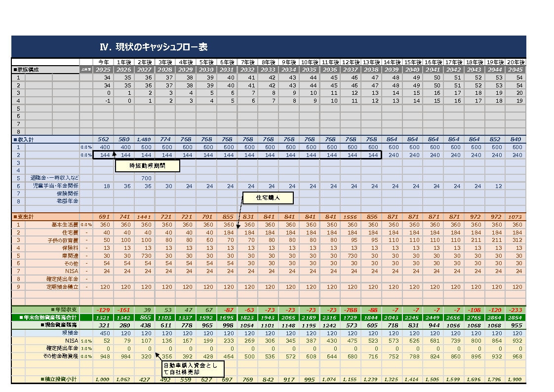The width and height of the screenshot is (554, 392).
Task: Select the -233 annual balance cell
Action: (x=515, y=310)
